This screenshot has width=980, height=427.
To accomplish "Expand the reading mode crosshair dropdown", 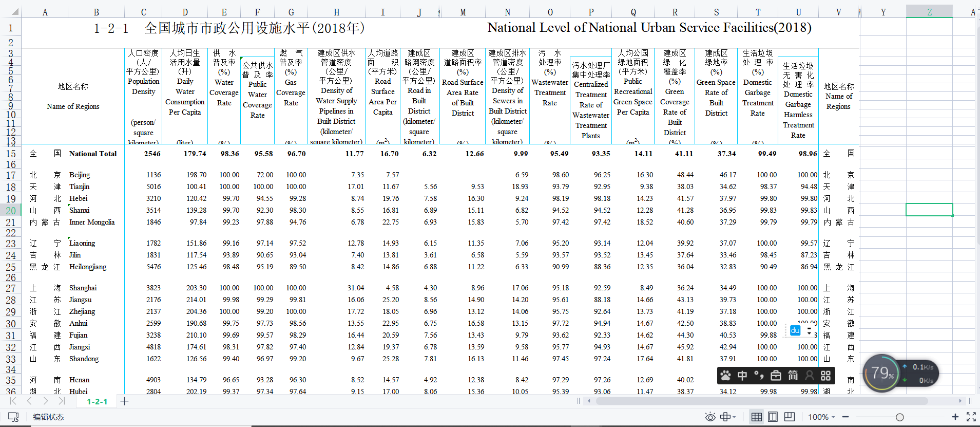I will [735, 417].
